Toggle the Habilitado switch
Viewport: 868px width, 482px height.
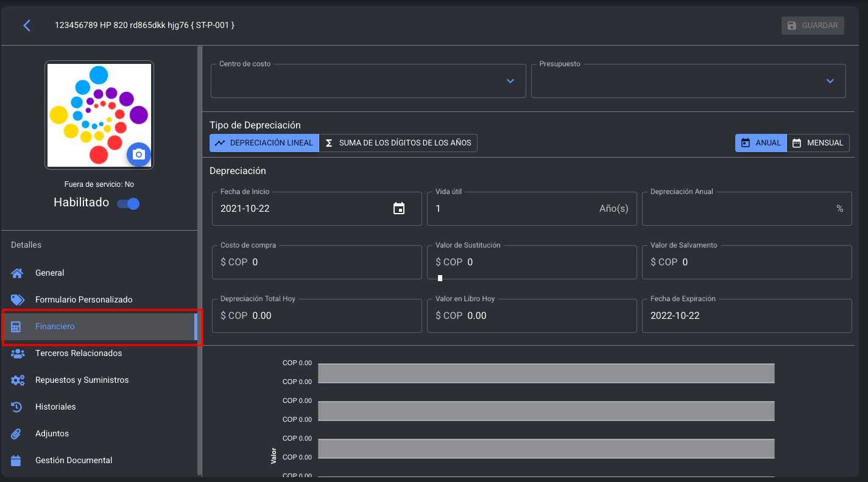(x=129, y=204)
